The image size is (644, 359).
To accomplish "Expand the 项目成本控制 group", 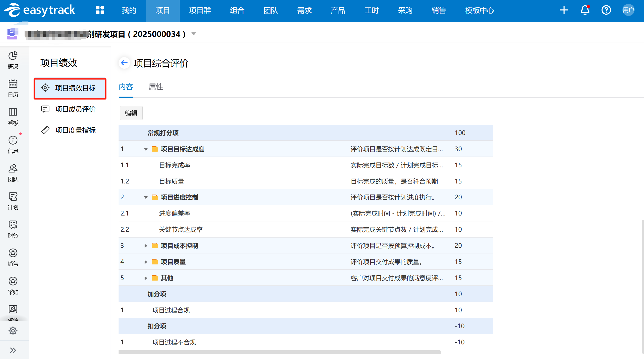I will [146, 246].
